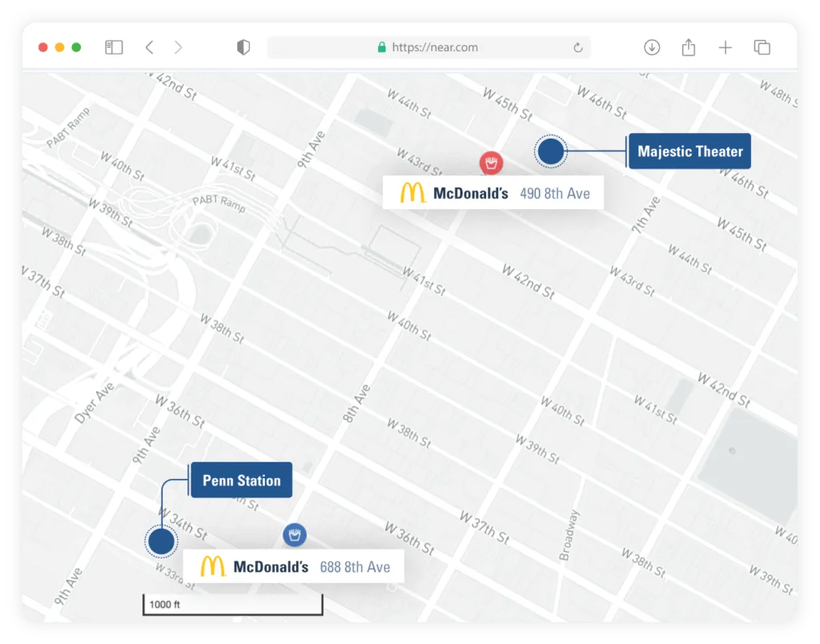Screen dimensions: 820x644
Task: Open the downloads icon
Action: coord(652,47)
